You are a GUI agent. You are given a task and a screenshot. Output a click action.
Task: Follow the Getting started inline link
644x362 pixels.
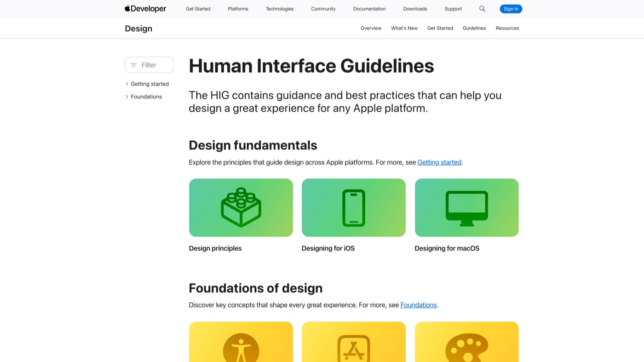[x=439, y=162]
